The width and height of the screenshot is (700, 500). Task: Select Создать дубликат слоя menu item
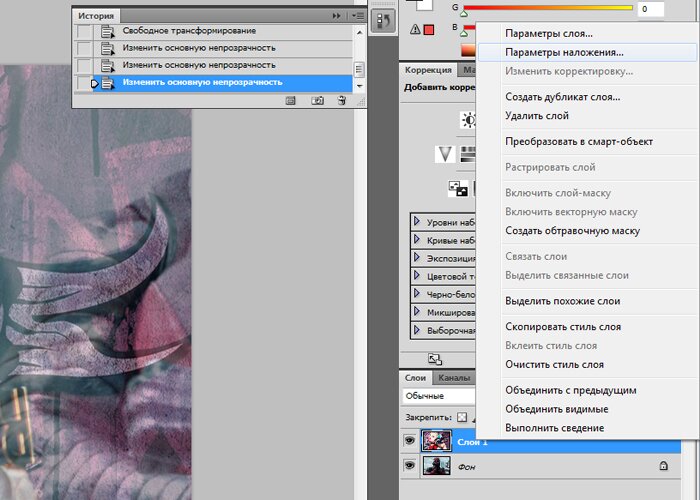coord(562,97)
